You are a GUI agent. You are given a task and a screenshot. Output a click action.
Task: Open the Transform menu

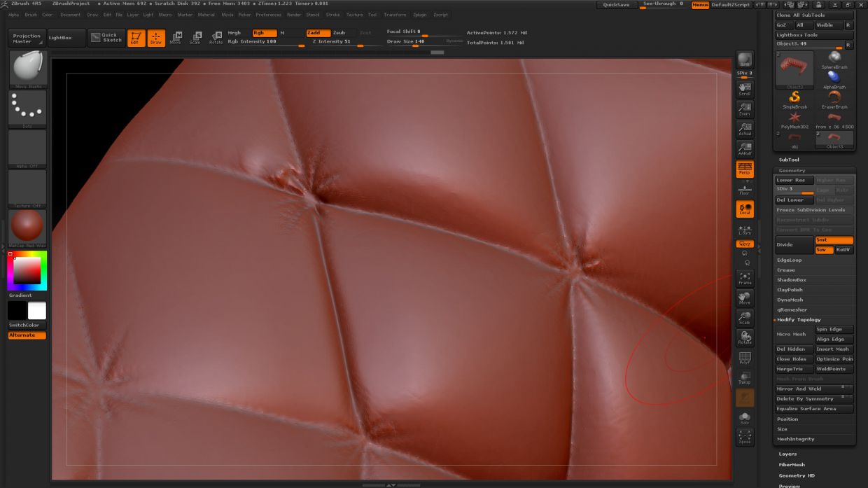[x=395, y=15]
